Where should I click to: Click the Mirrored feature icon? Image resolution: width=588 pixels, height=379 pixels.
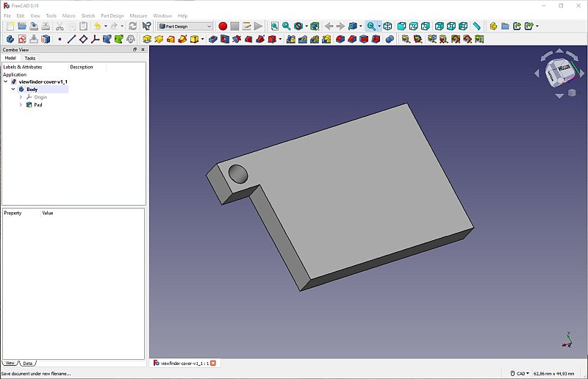(x=291, y=39)
